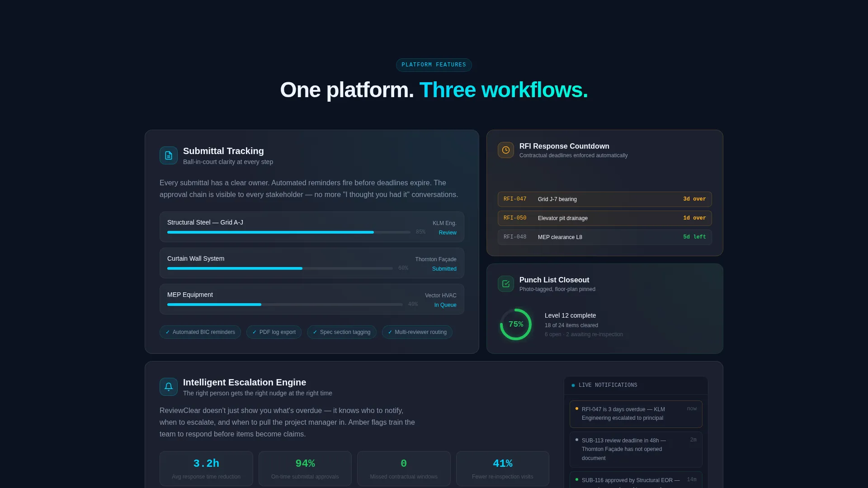868x488 pixels.
Task: Click the amber dot on RFI-047 notification
Action: tap(577, 408)
